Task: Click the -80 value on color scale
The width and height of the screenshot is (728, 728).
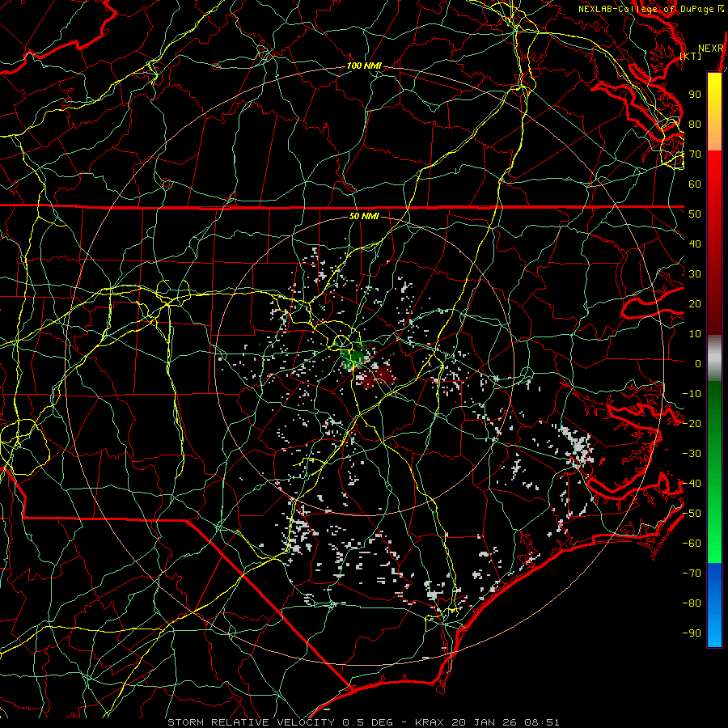Action: click(692, 603)
